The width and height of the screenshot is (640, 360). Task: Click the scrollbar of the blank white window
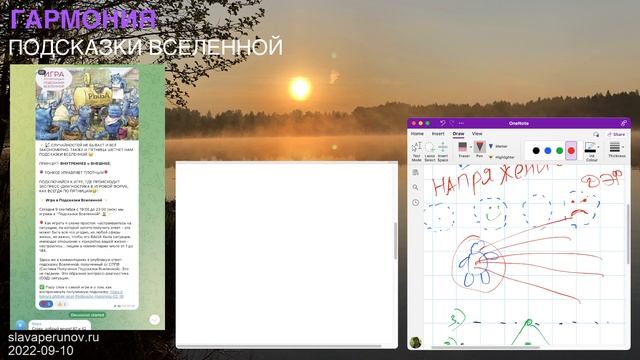[395, 241]
